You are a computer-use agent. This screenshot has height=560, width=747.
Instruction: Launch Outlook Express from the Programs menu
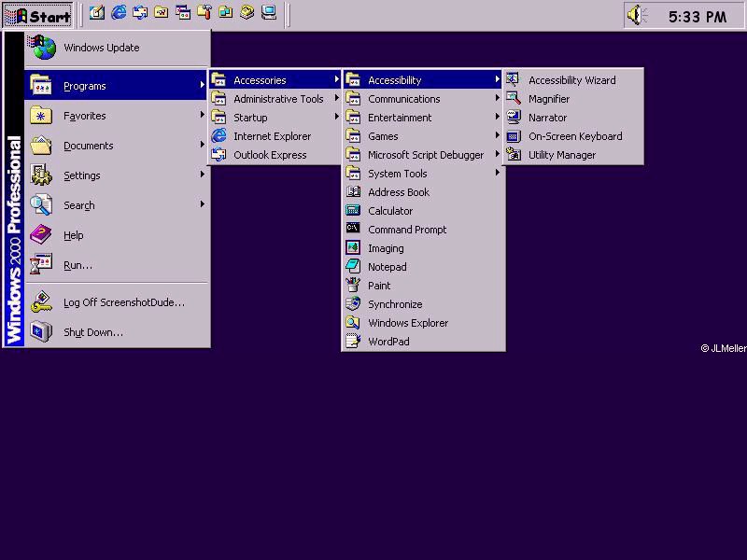(x=275, y=155)
